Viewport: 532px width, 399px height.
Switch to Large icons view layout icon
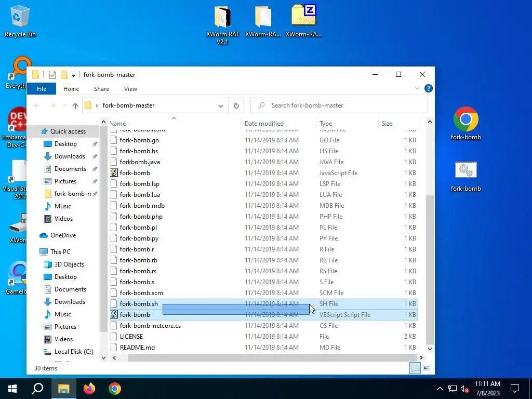[427, 368]
